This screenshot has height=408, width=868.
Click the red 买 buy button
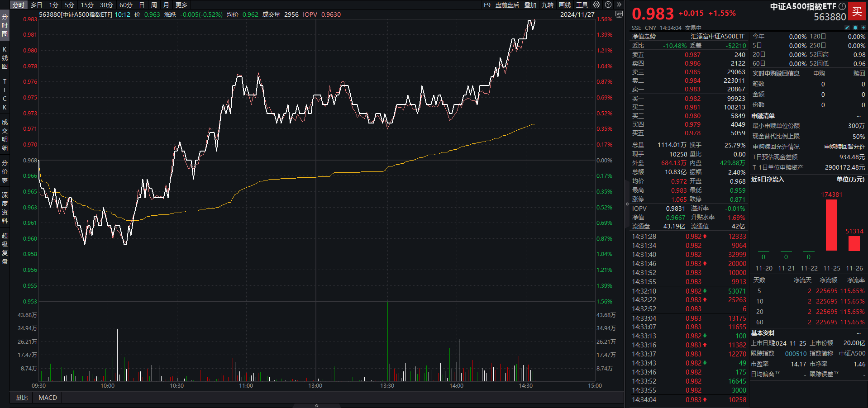coord(858,12)
